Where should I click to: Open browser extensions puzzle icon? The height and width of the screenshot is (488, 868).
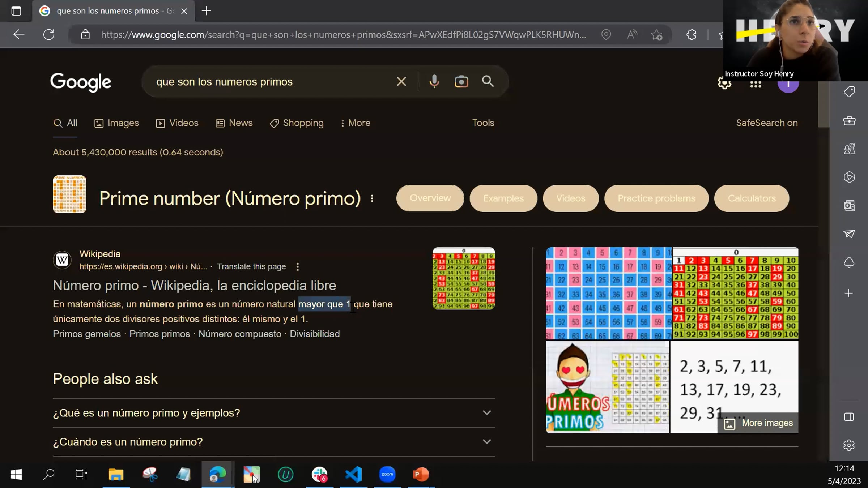pyautogui.click(x=691, y=35)
